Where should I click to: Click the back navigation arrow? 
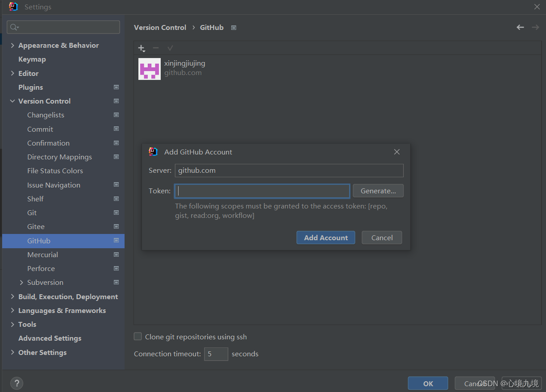coord(520,27)
